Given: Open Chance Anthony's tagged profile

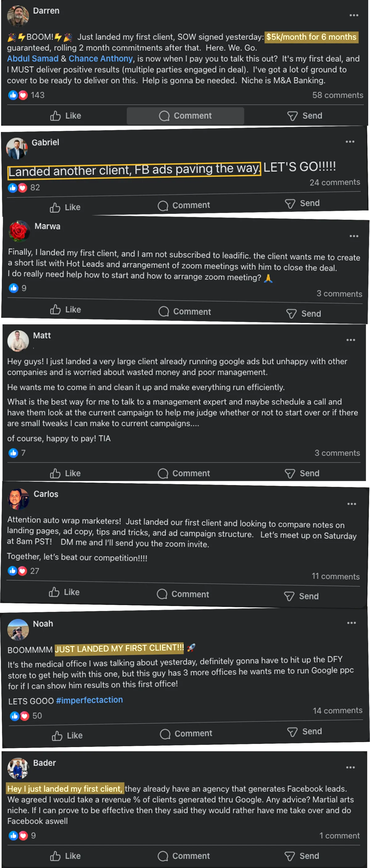Looking at the screenshot, I should click(x=101, y=59).
